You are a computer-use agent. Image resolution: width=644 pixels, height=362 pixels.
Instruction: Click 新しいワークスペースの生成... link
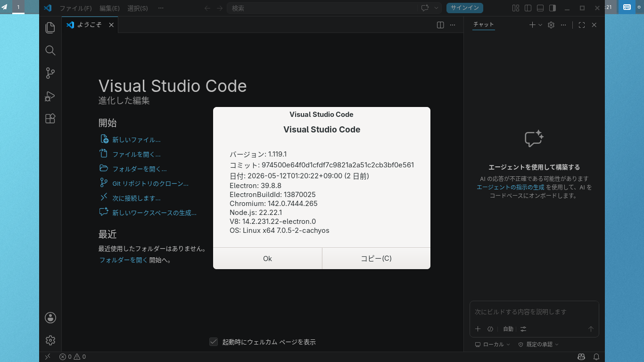click(154, 213)
